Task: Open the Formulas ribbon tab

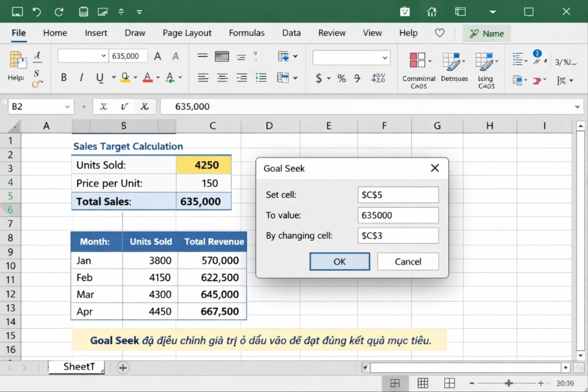Action: (246, 32)
